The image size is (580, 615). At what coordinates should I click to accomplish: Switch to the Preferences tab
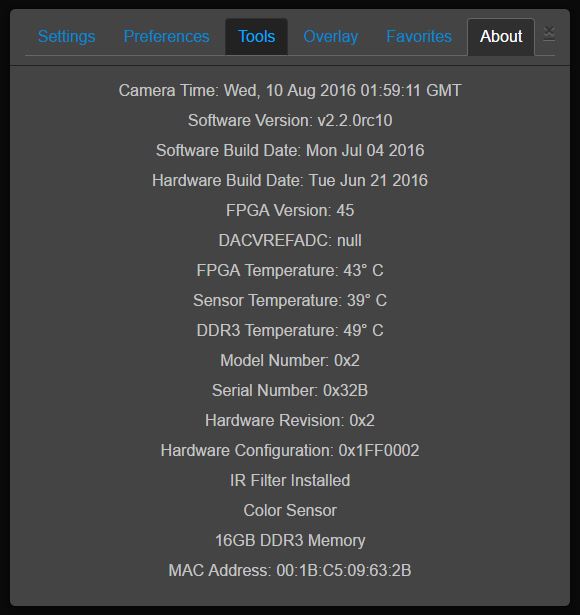[166, 36]
